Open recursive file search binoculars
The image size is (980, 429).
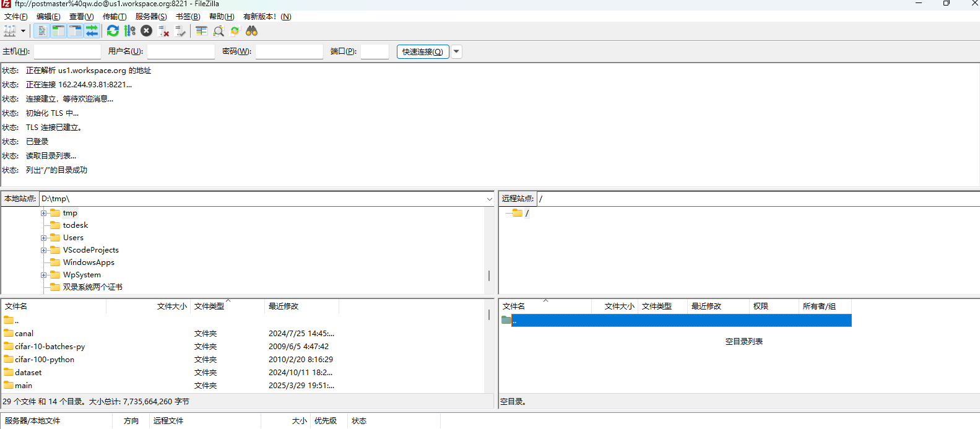(251, 31)
